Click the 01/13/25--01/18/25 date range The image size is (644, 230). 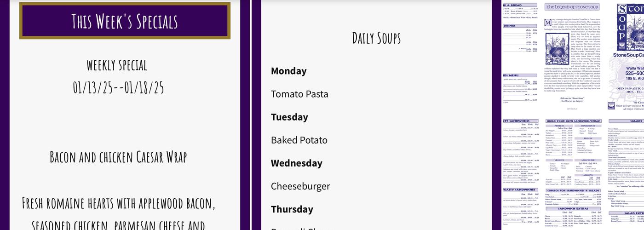pos(118,86)
